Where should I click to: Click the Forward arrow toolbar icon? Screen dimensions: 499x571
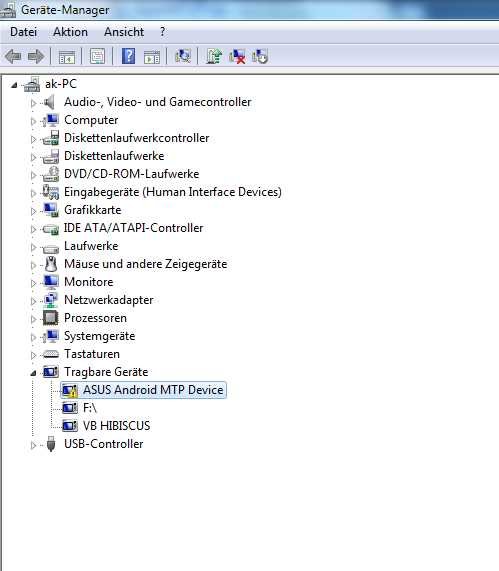tap(36, 56)
